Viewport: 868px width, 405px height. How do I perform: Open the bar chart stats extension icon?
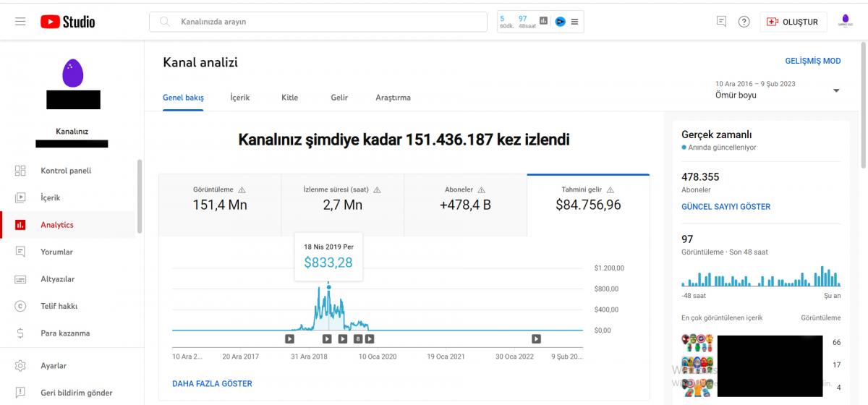544,21
